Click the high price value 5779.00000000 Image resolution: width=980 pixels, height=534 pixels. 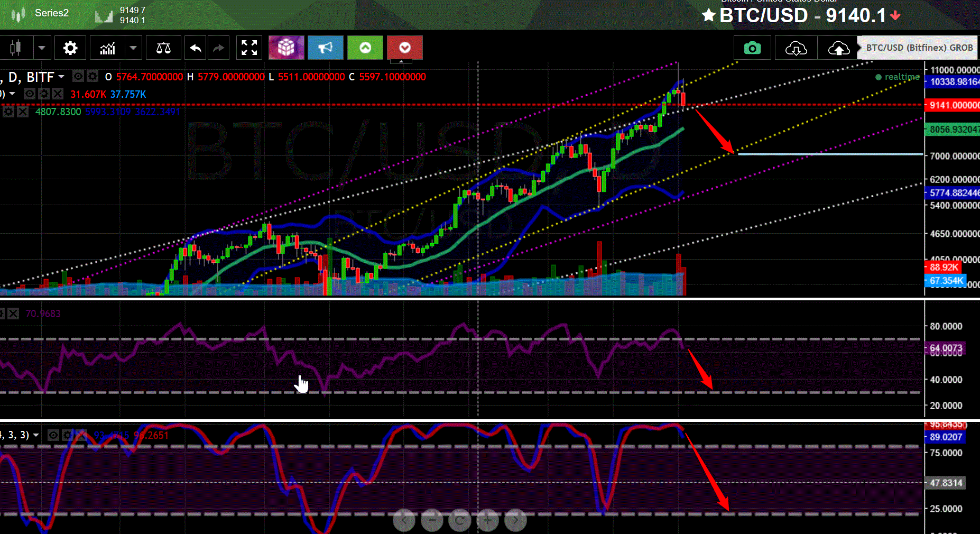pyautogui.click(x=231, y=77)
